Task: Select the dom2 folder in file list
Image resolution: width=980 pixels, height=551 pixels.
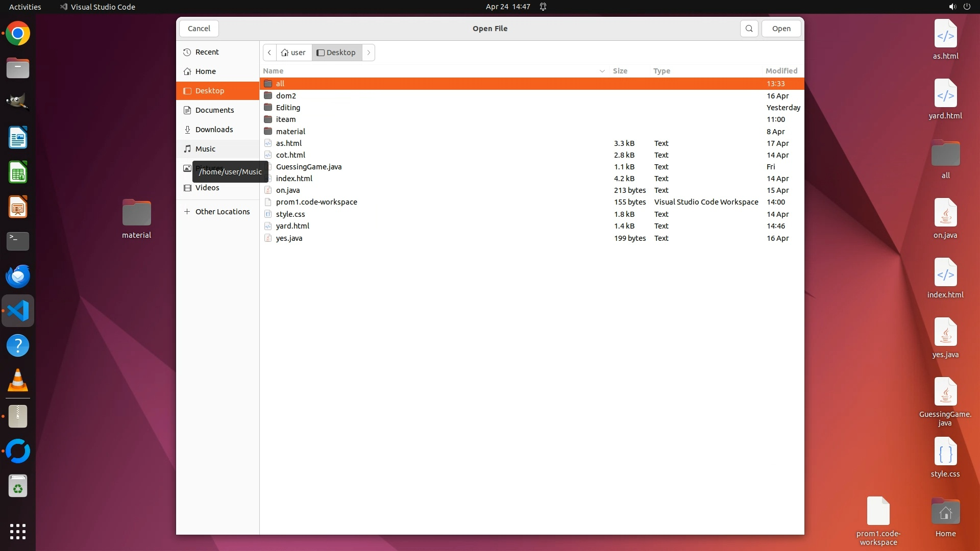Action: pyautogui.click(x=286, y=96)
